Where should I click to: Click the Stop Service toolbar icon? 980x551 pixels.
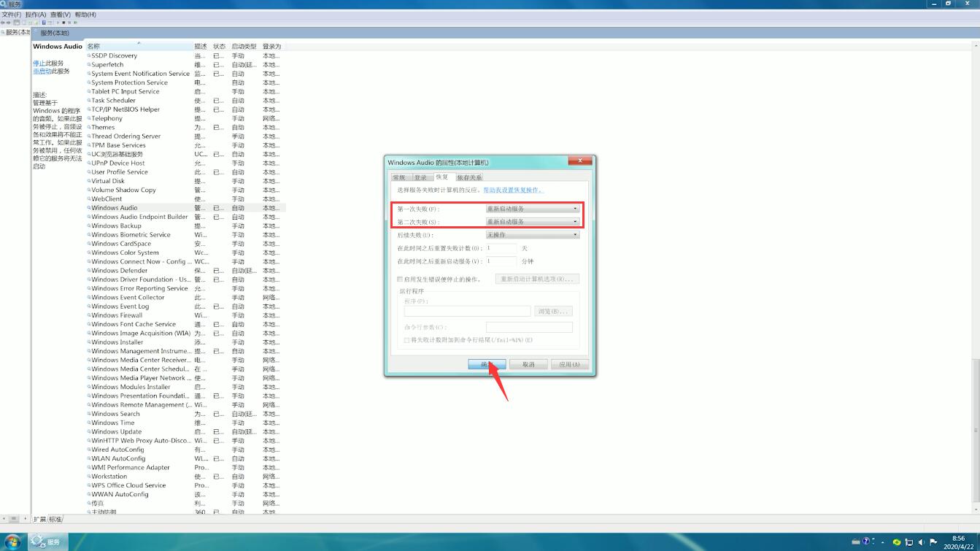[x=63, y=23]
